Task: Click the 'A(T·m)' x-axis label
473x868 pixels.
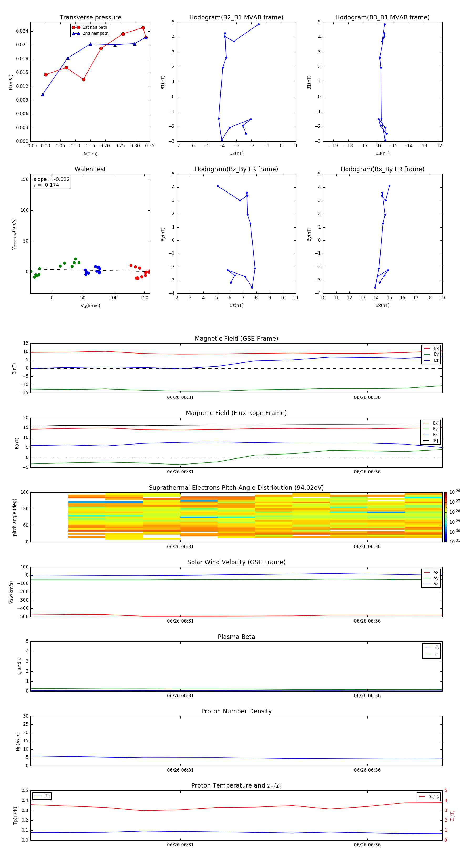Action: tap(90, 154)
